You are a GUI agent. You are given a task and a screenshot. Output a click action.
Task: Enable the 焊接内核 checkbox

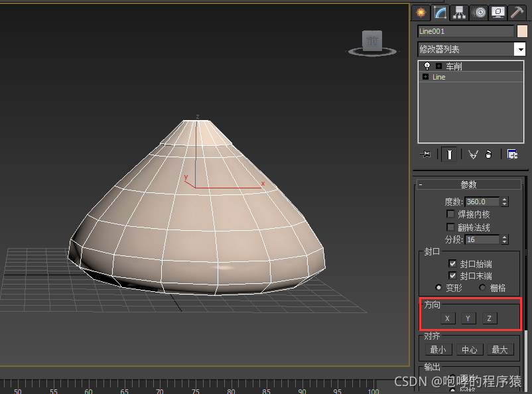tap(451, 214)
